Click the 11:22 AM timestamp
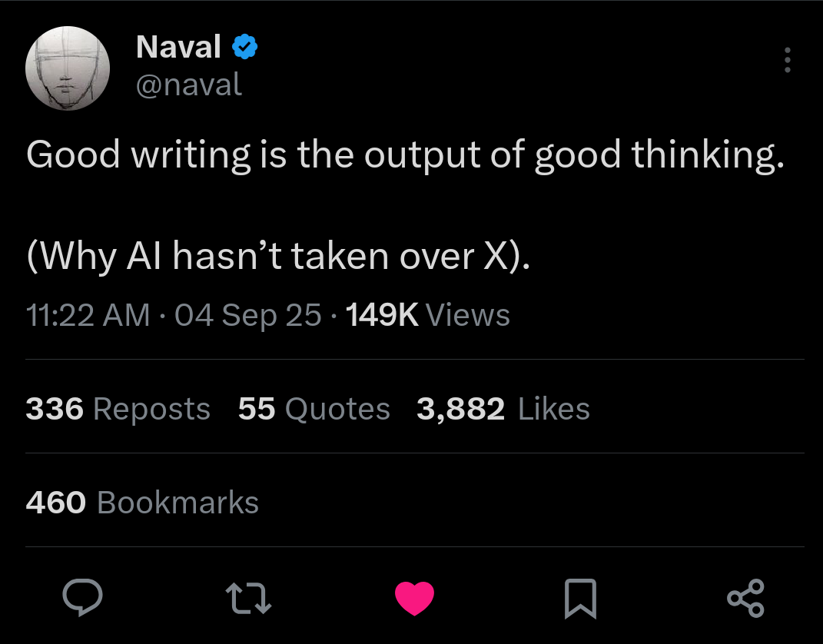 click(88, 315)
